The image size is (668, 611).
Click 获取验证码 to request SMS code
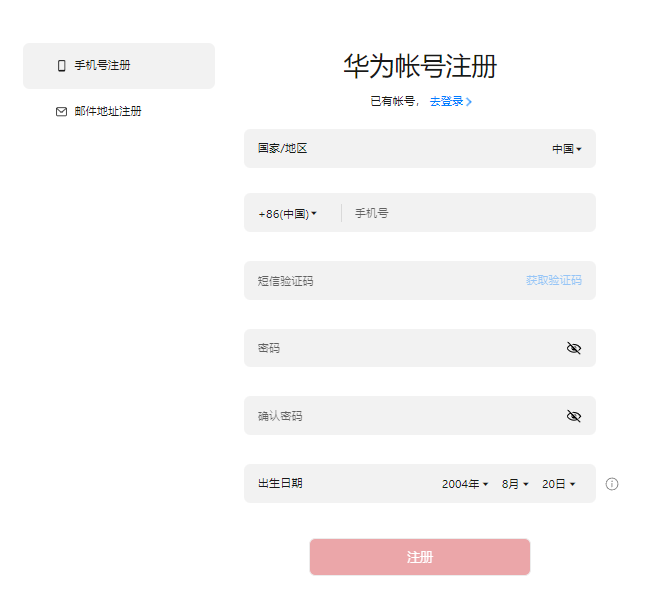point(554,280)
